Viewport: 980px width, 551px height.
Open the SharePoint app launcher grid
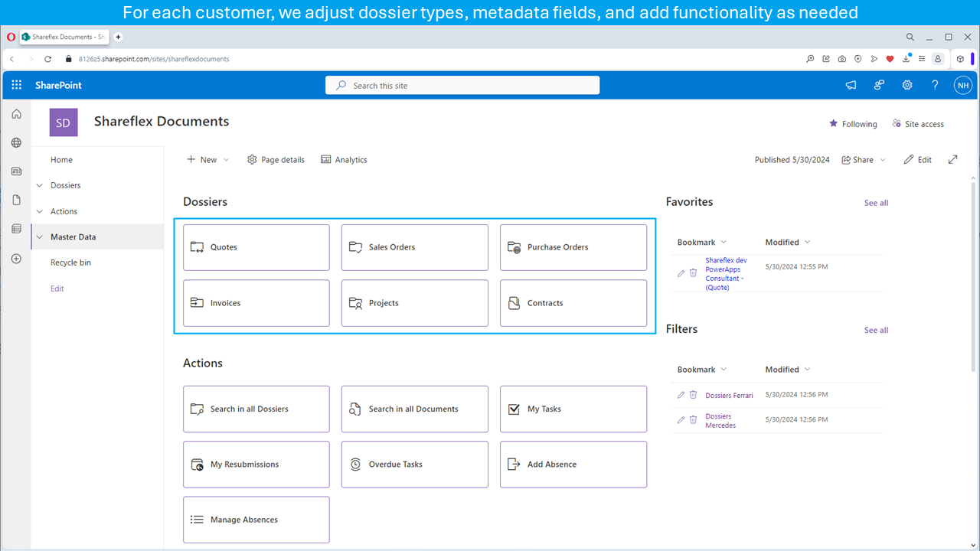17,85
